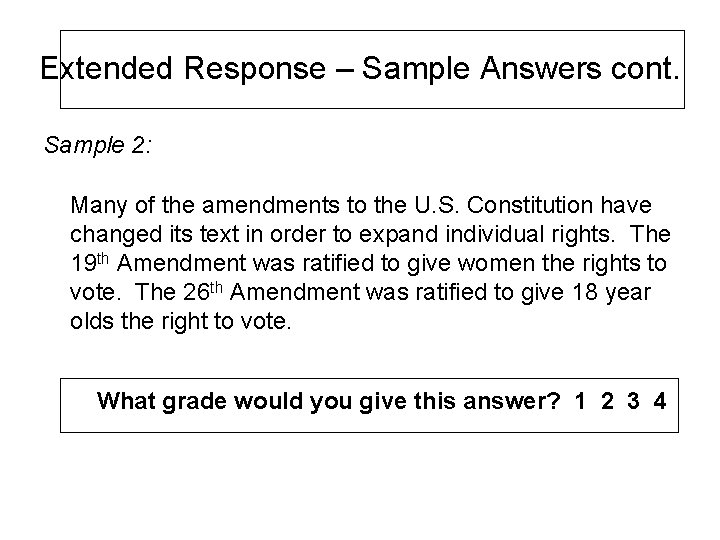Click the word 'Constitution' in the paragraph
The width and height of the screenshot is (720, 540).
(x=530, y=205)
